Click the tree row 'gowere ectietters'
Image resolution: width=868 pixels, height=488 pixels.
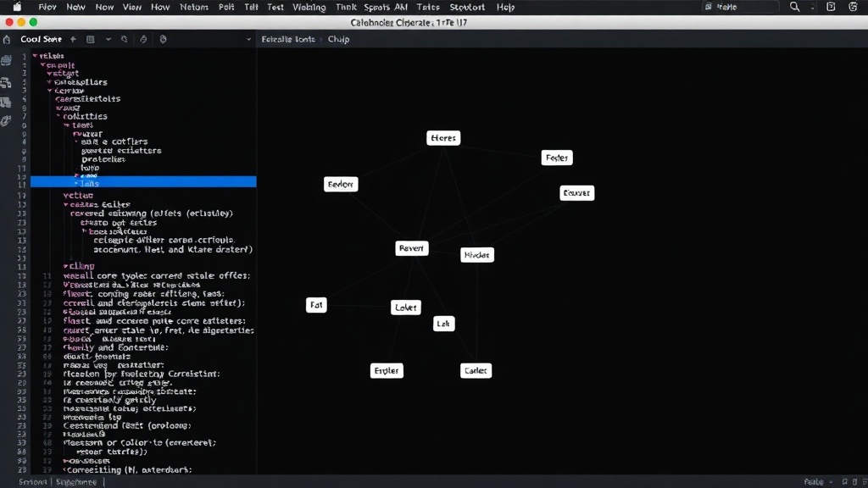[121, 151]
